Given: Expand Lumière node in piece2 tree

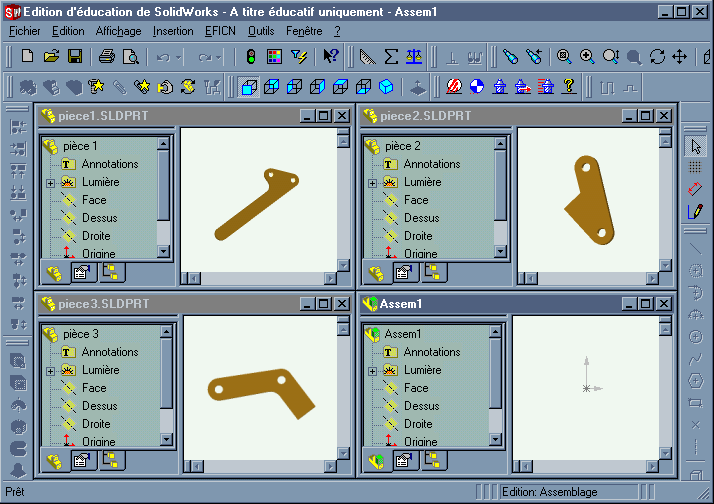Looking at the screenshot, I should point(372,183).
